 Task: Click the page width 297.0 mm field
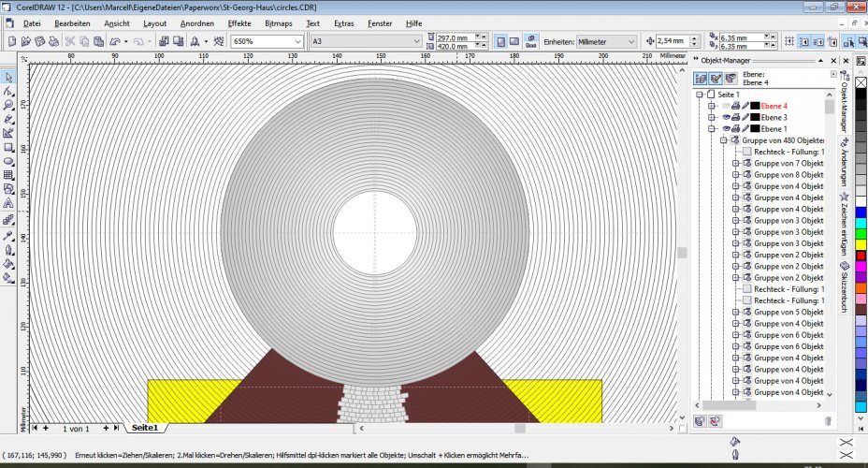(455, 37)
